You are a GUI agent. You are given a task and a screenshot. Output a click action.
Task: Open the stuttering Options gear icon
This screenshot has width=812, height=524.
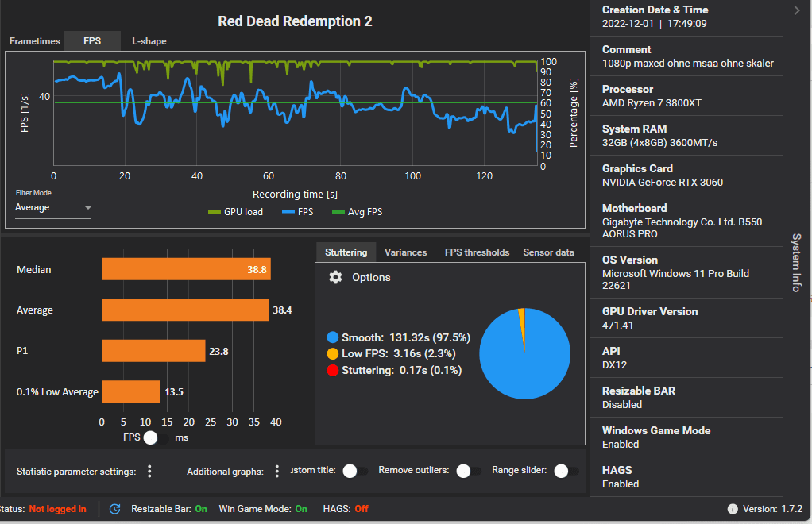(335, 277)
